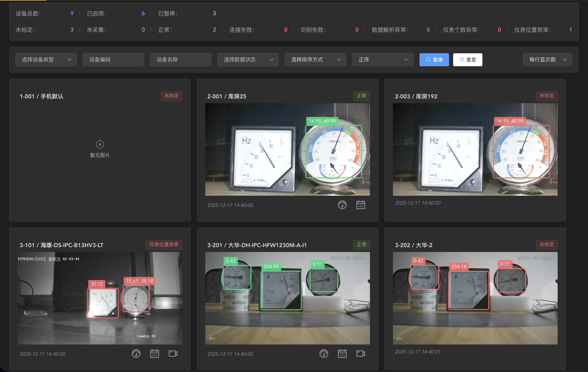This screenshot has height=372, width=588.
Task: Focus the 设备编码 input field
Action: click(x=113, y=60)
